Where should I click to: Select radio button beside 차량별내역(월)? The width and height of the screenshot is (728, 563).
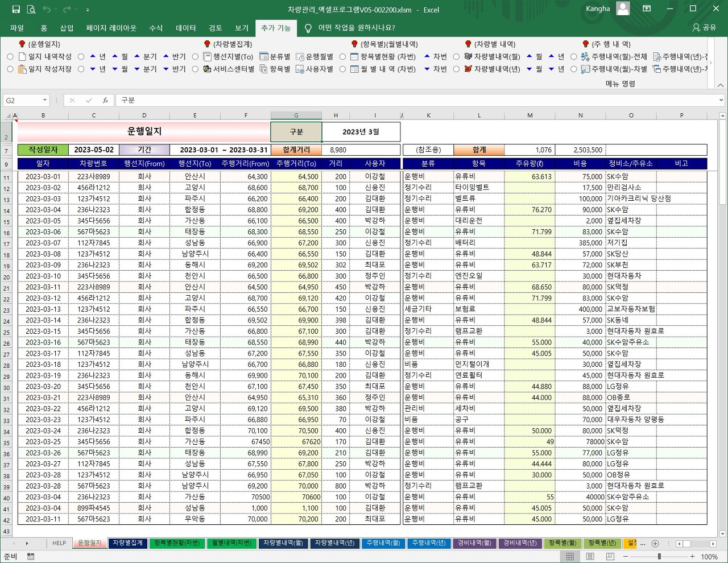click(x=456, y=56)
